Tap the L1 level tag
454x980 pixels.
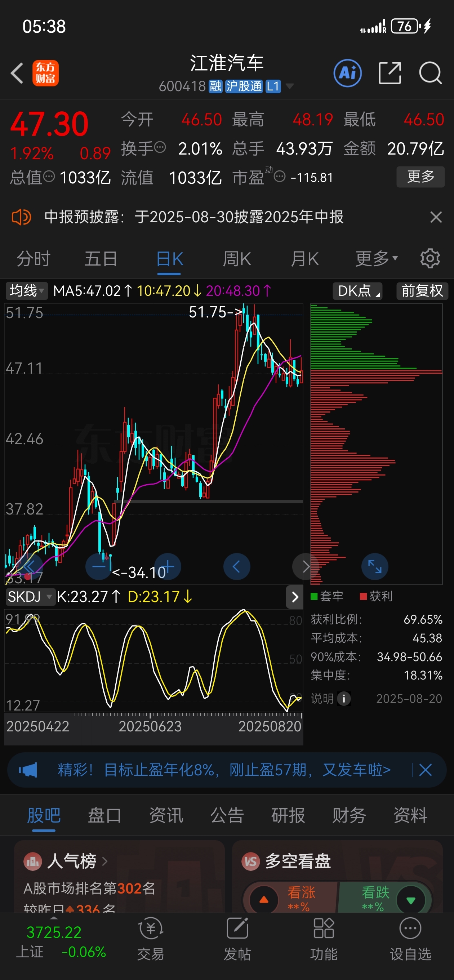click(x=273, y=86)
